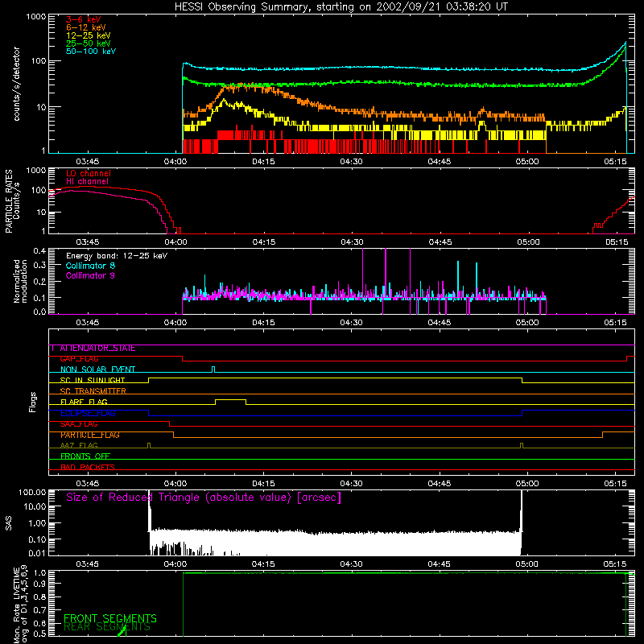The height and width of the screenshot is (644, 644).
Task: Click the PARTICLE RATES axis label
Action: tap(9, 201)
